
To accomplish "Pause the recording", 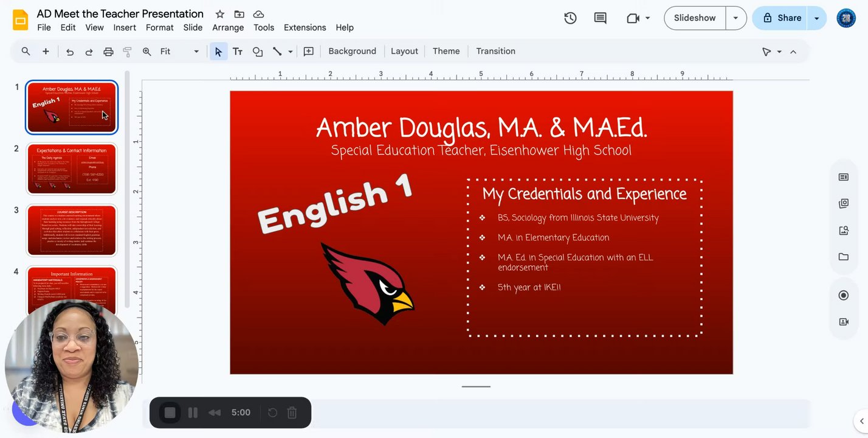I will pyautogui.click(x=193, y=413).
